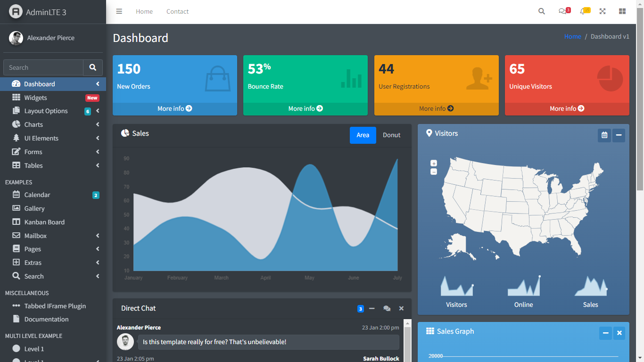Collapse the Direct Chat panel
Viewport: 644px width, 362px height.
point(372,308)
